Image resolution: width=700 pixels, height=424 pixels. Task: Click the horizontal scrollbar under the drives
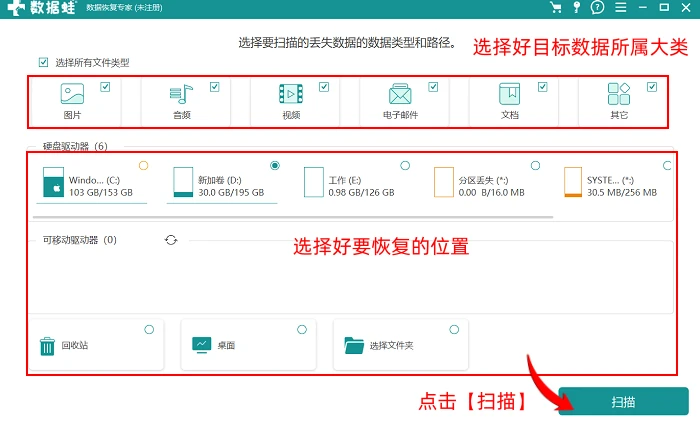coord(293,217)
